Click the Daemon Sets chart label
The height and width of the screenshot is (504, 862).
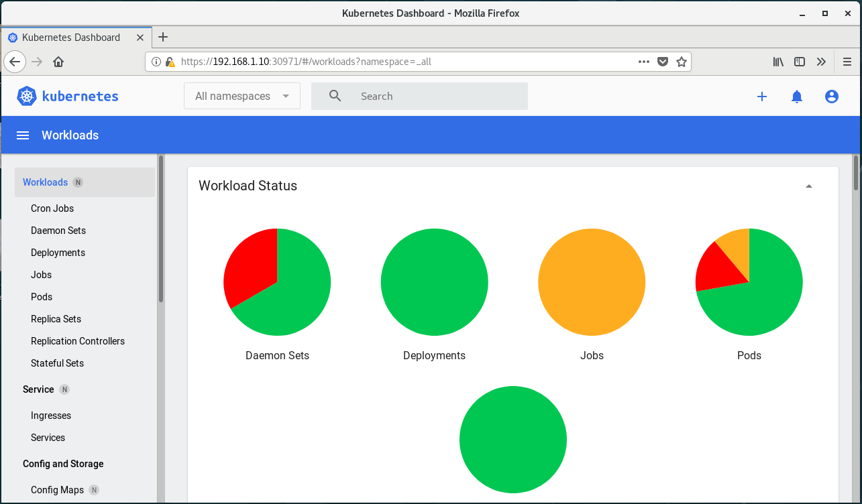[277, 355]
